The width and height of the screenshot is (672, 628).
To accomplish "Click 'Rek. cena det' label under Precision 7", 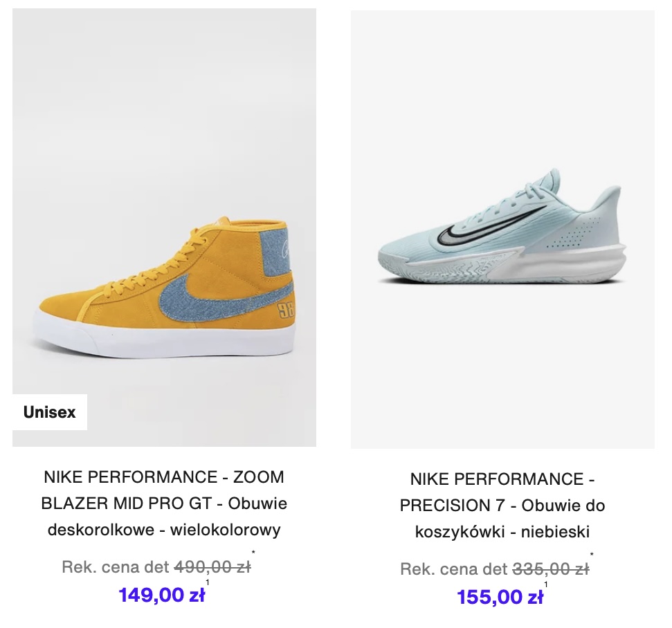I will point(453,569).
